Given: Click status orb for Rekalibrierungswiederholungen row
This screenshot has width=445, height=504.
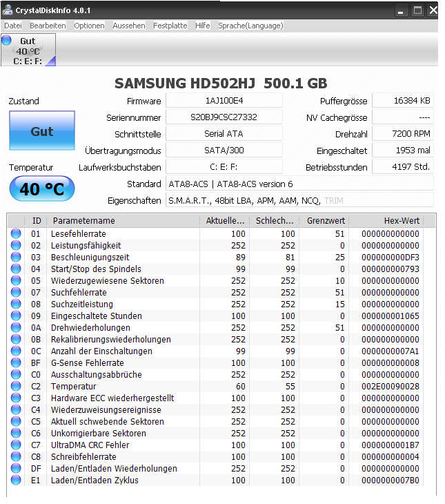Looking at the screenshot, I should tap(16, 339).
